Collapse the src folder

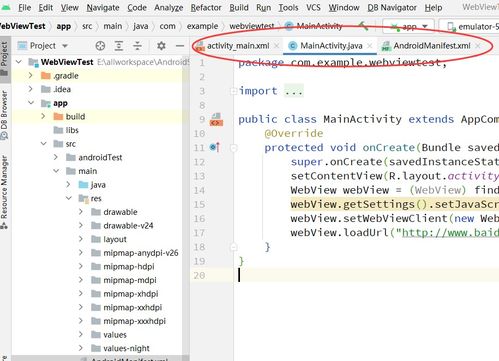pyautogui.click(x=44, y=143)
